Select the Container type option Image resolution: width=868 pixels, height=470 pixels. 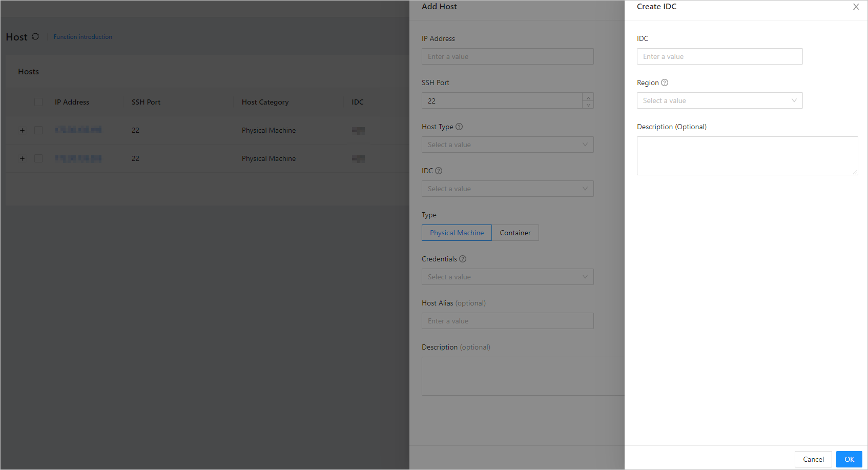pyautogui.click(x=515, y=233)
